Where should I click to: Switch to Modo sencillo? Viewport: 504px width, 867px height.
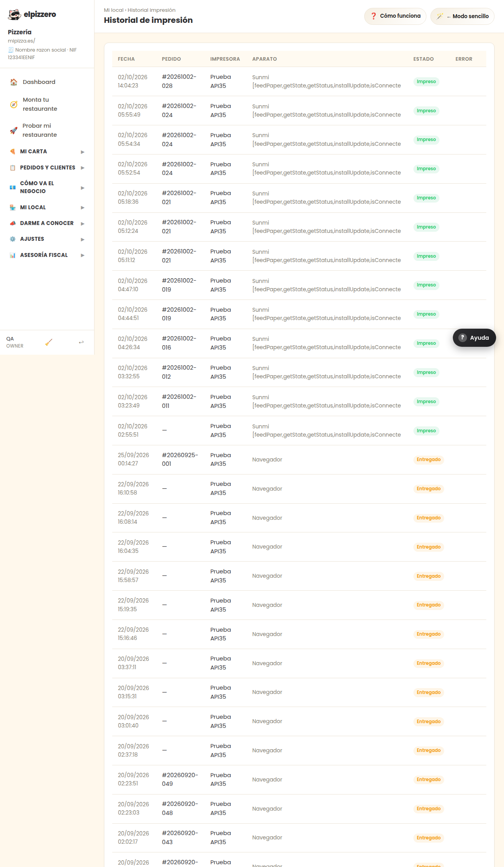pos(462,16)
